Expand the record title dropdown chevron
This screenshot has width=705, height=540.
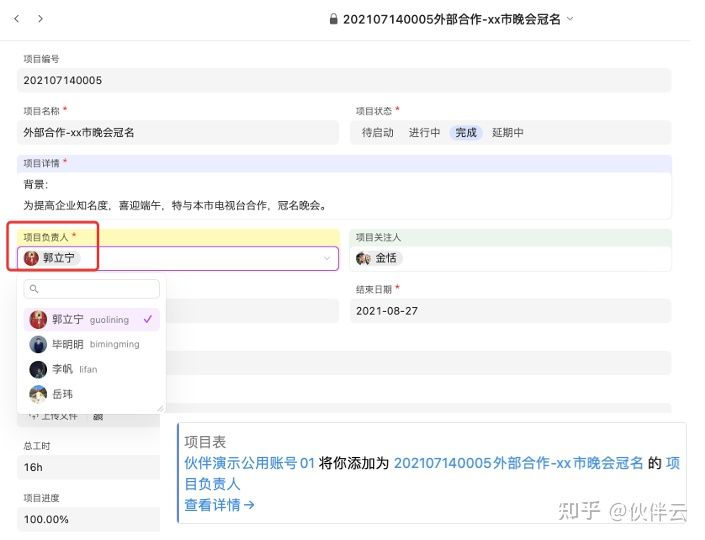(x=570, y=19)
